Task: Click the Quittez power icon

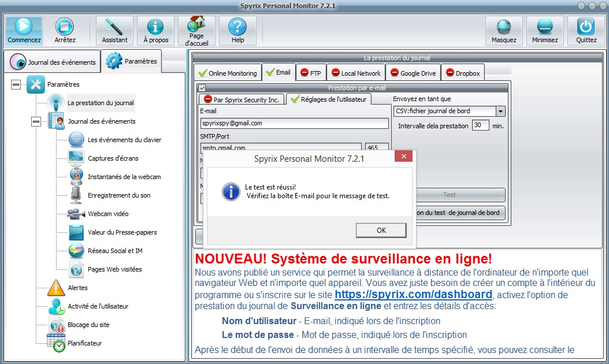Action: (x=586, y=27)
